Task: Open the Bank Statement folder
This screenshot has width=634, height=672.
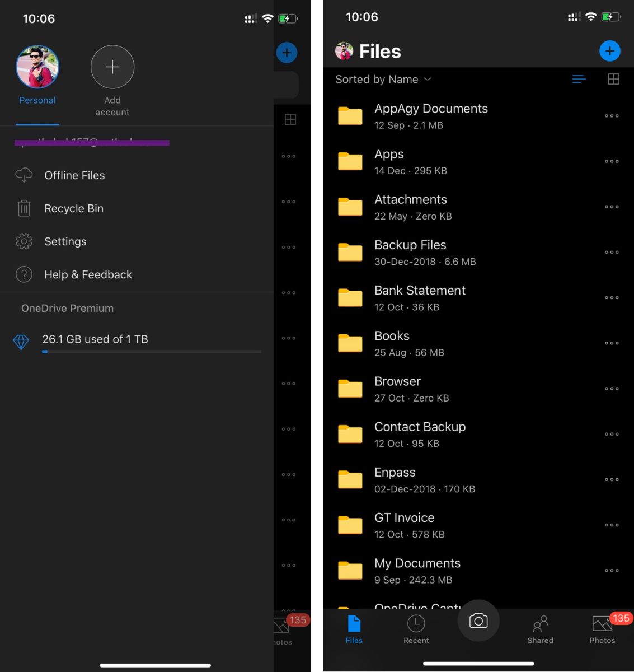Action: click(x=478, y=297)
